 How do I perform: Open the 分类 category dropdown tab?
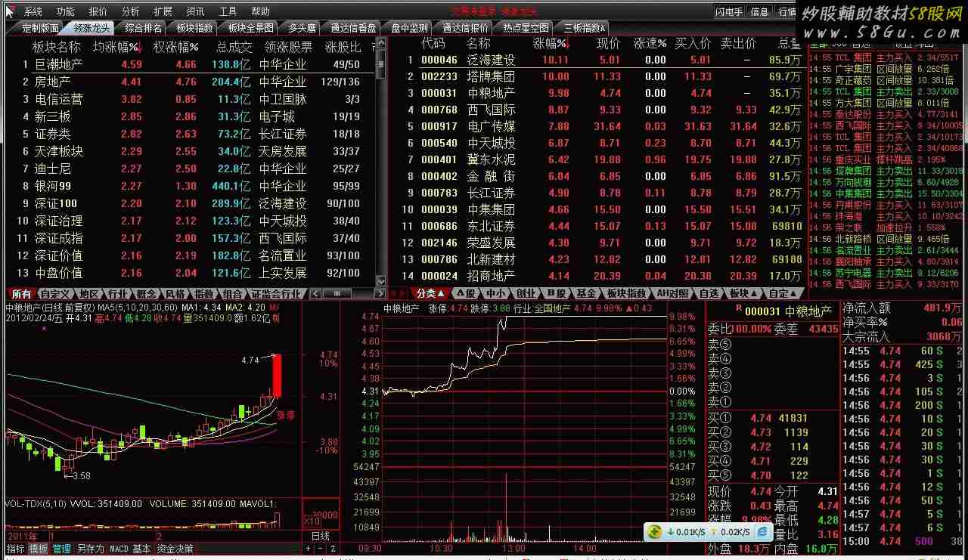click(x=430, y=293)
